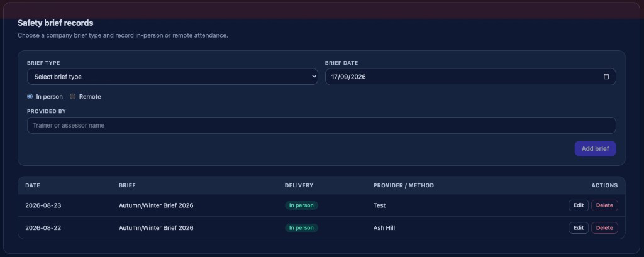Click the Delivery column header
644x257 pixels.
tap(299, 185)
